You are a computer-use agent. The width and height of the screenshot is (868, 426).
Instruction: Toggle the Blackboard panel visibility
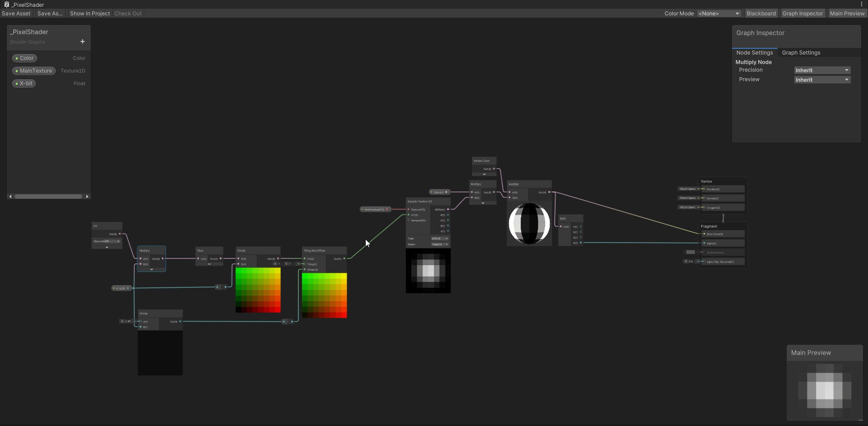761,14
